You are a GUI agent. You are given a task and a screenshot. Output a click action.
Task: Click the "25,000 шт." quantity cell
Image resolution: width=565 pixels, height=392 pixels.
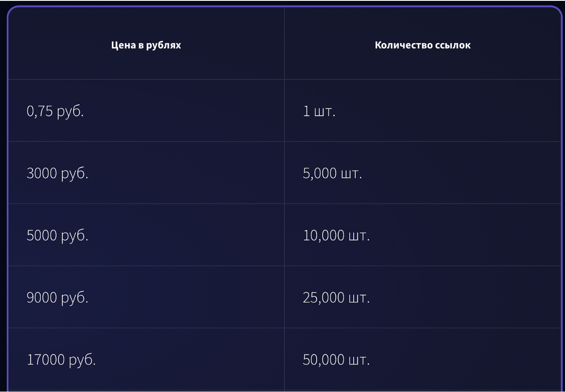pyautogui.click(x=336, y=298)
